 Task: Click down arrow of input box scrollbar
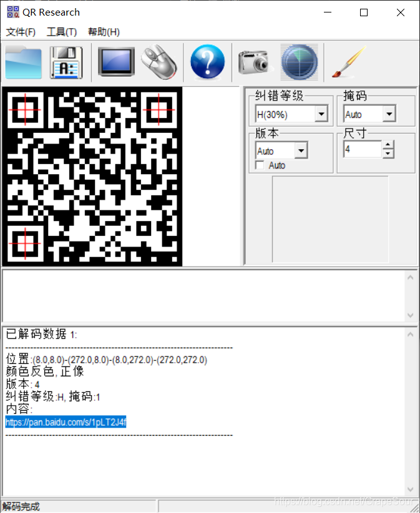[x=411, y=315]
